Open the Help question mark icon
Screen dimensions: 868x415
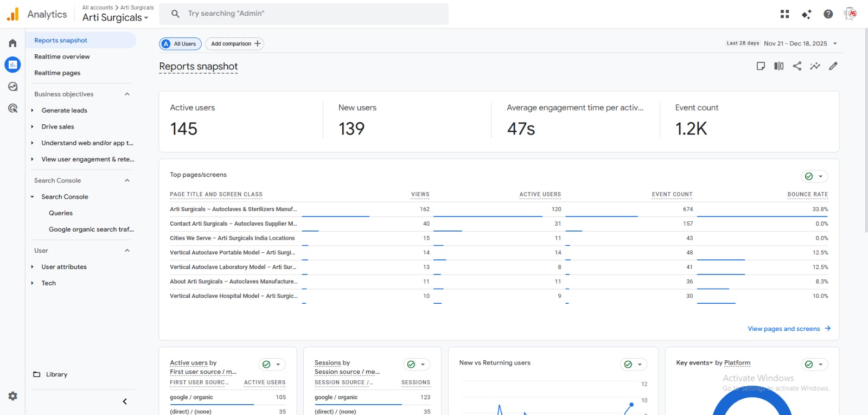(x=828, y=14)
